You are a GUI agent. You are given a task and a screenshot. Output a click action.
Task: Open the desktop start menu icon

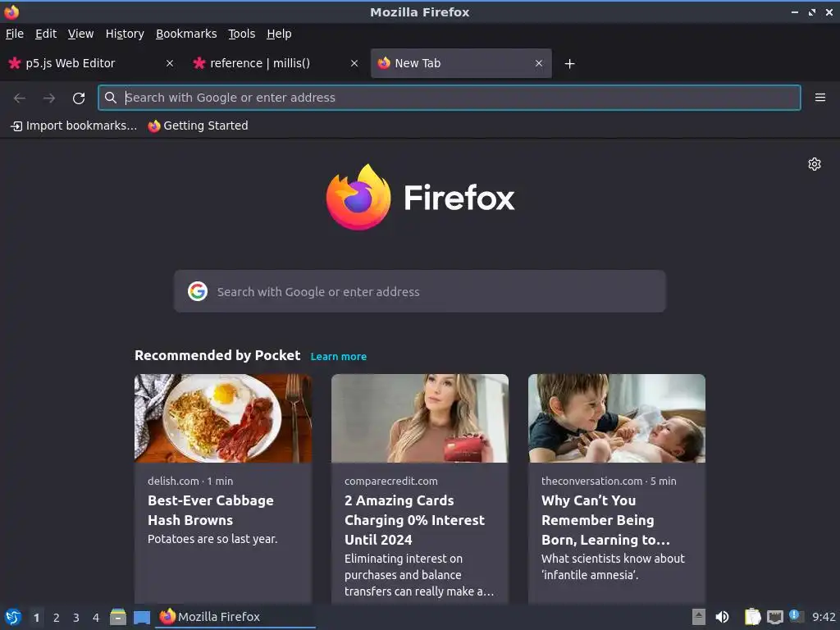point(13,617)
